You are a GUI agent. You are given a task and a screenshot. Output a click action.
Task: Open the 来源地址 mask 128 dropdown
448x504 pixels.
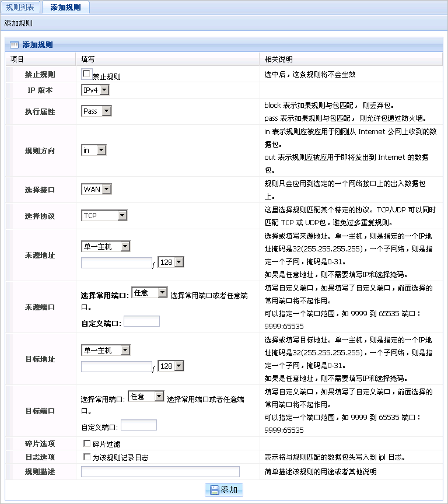pos(171,263)
